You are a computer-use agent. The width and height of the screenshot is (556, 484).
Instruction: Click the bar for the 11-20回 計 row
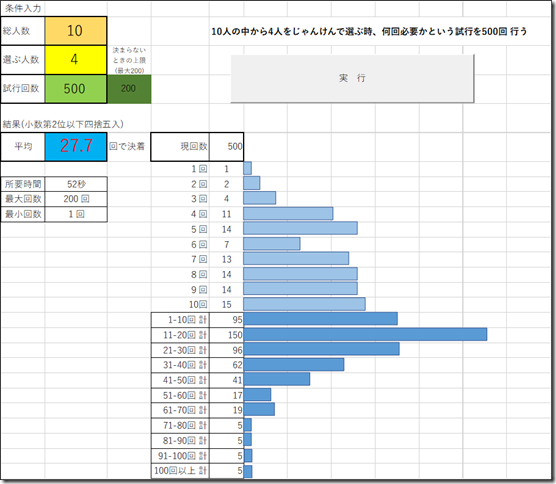point(365,334)
